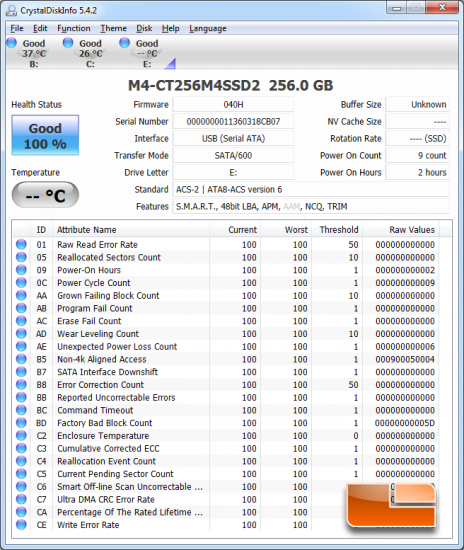Viewport: 464px width, 550px height.
Task: Click status orb for Write Error Rate
Action: click(x=21, y=524)
